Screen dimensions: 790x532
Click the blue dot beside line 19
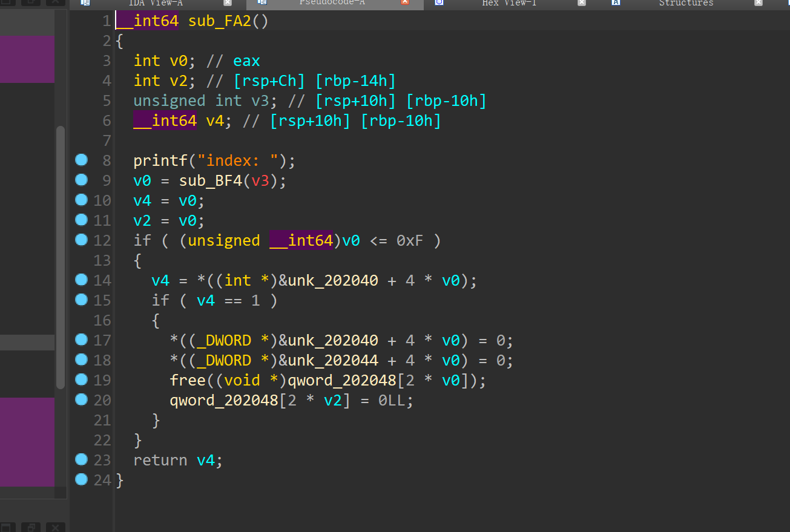pyautogui.click(x=81, y=379)
